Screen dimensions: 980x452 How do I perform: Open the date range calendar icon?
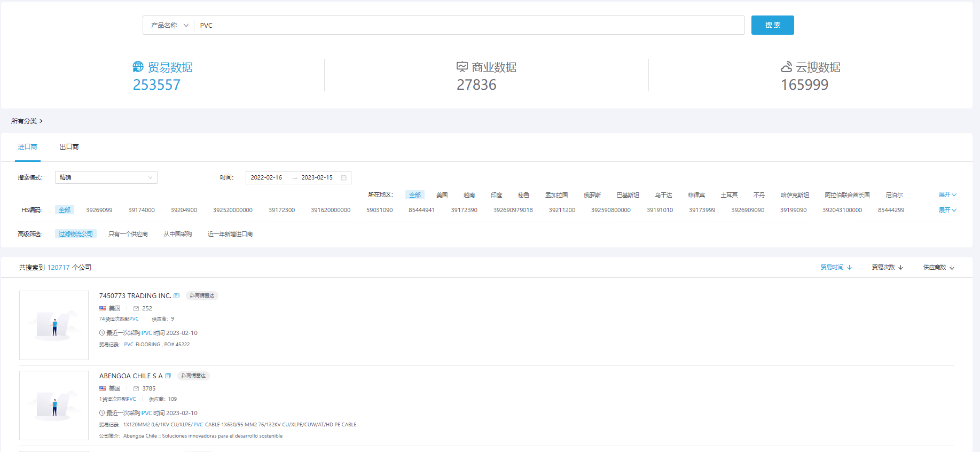pos(343,177)
